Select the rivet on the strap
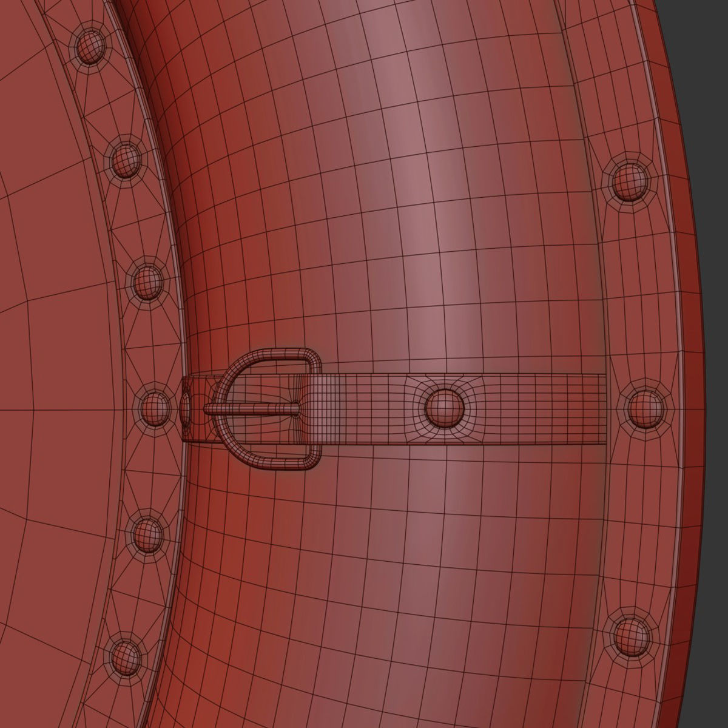This screenshot has width=728, height=728. pos(445,407)
